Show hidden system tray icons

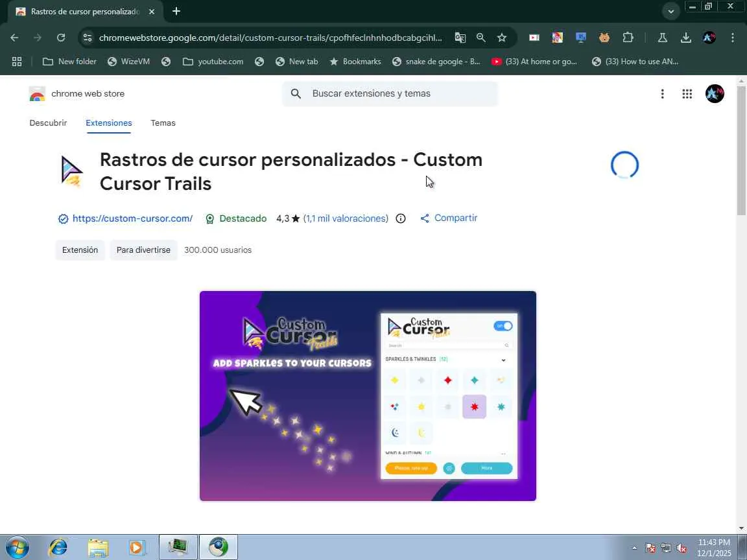tap(634, 548)
